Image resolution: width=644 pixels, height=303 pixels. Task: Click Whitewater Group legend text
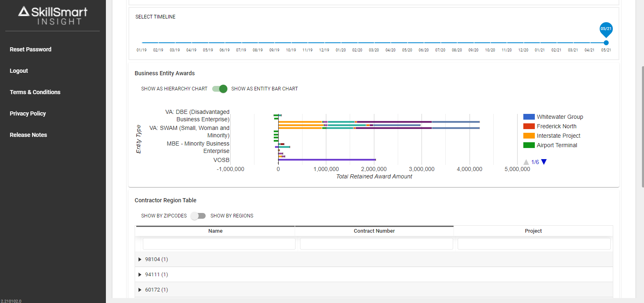point(560,117)
